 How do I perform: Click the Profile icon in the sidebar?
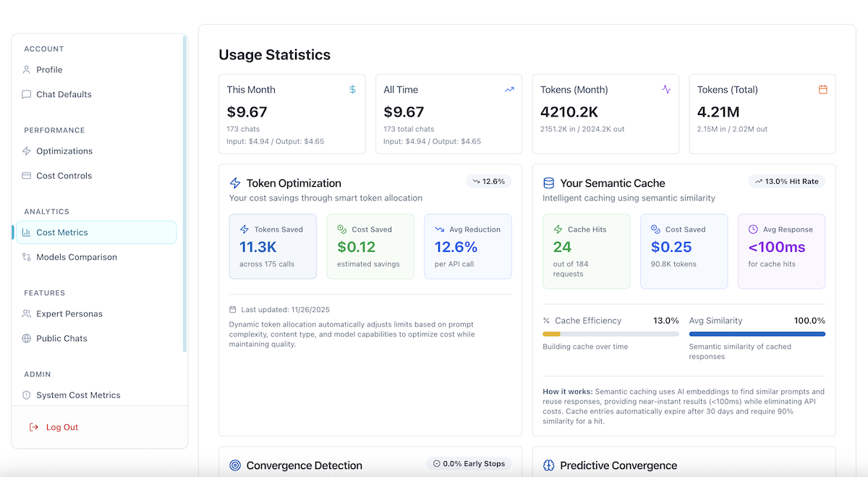coord(25,69)
